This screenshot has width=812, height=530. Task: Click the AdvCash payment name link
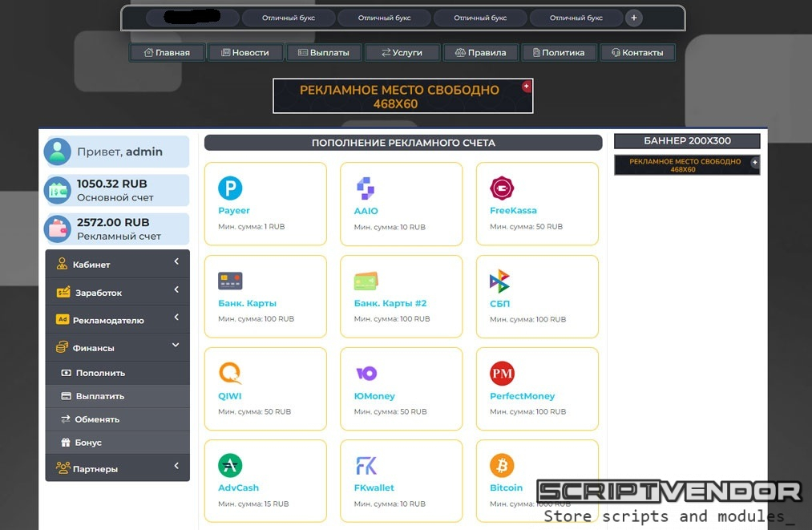pyautogui.click(x=238, y=488)
